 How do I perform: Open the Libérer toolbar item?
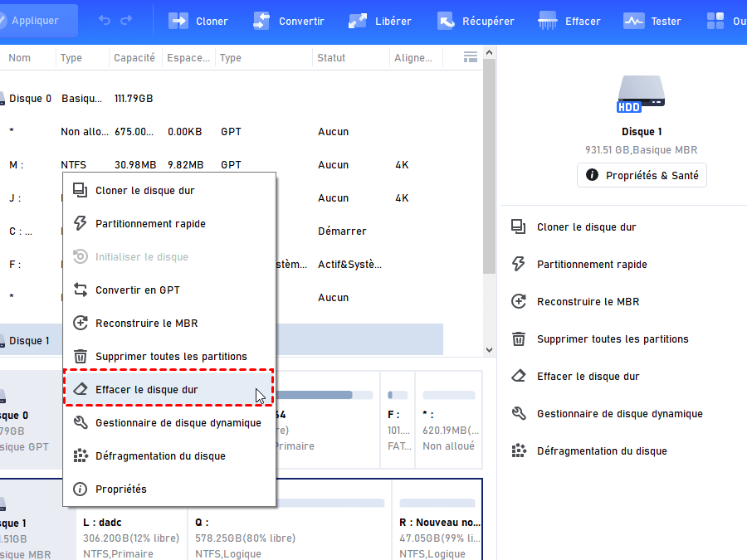(x=379, y=21)
